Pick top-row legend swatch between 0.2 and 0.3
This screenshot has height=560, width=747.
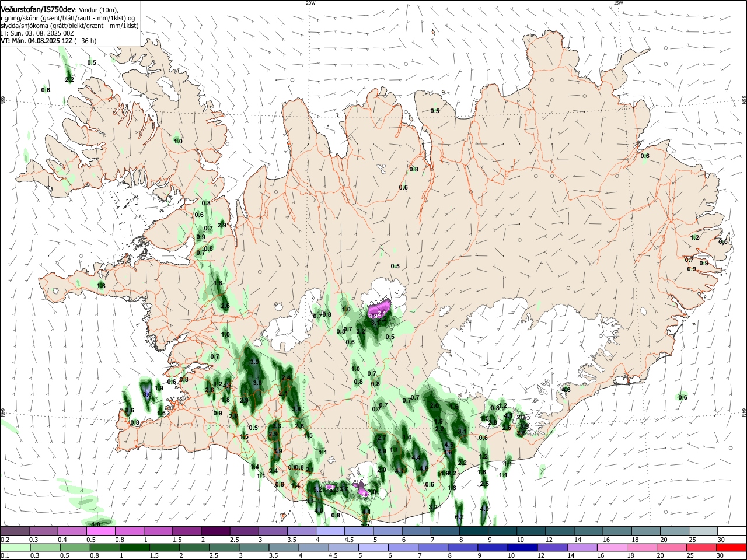[15, 531]
